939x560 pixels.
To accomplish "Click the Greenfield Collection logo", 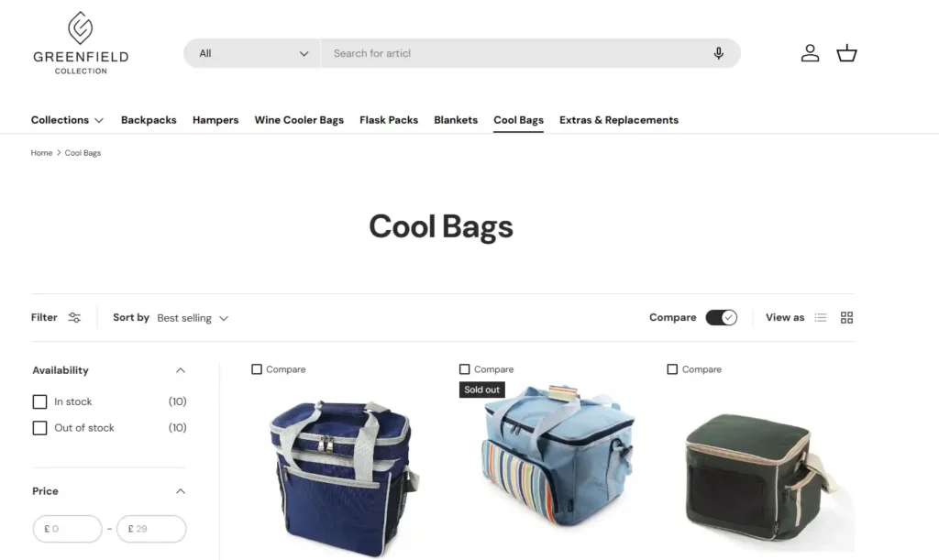I will [x=81, y=43].
